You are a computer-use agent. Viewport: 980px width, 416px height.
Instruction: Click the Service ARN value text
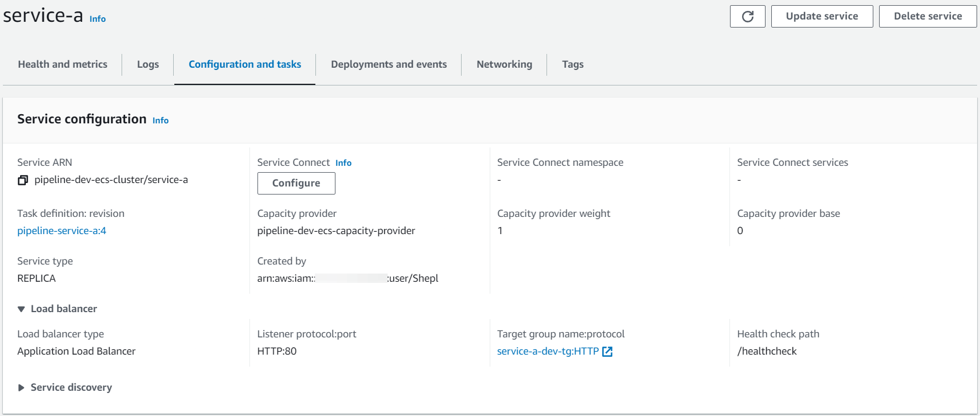click(x=111, y=180)
